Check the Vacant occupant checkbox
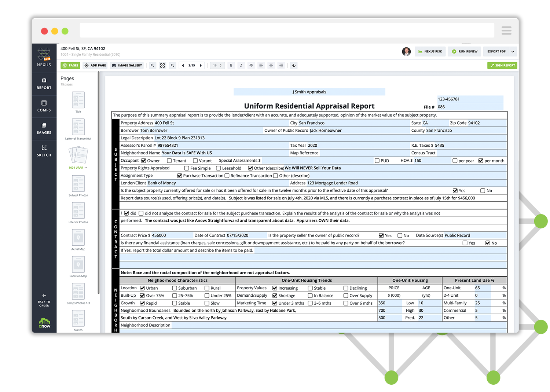This screenshot has width=550, height=392. click(195, 161)
